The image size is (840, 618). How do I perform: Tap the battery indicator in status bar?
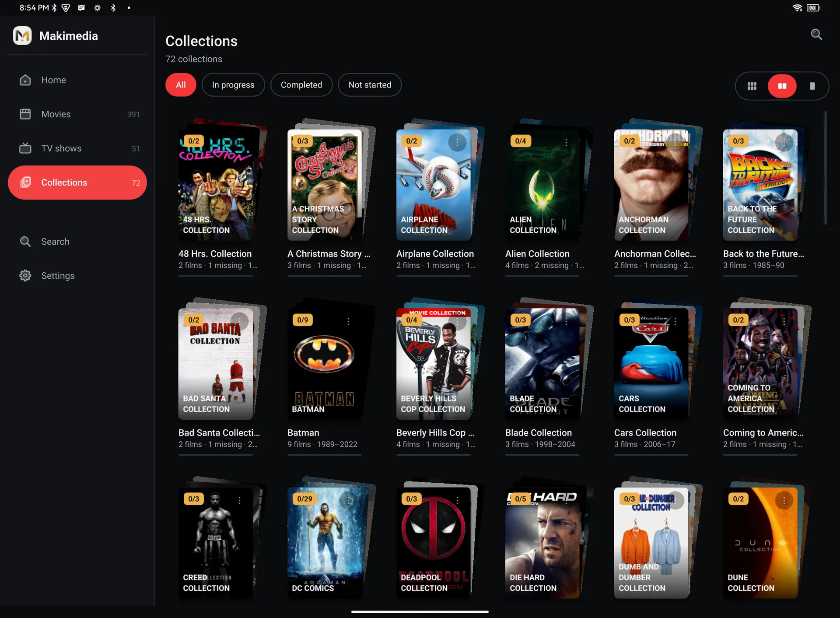pos(813,8)
